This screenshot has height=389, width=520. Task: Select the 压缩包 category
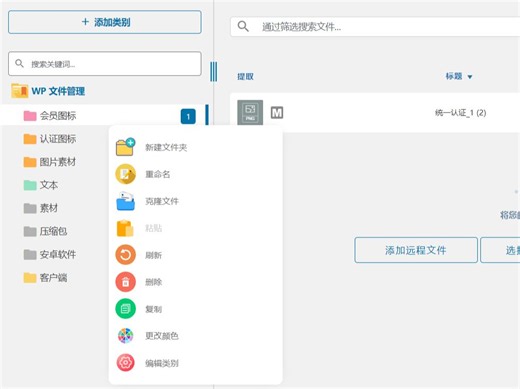tap(53, 231)
